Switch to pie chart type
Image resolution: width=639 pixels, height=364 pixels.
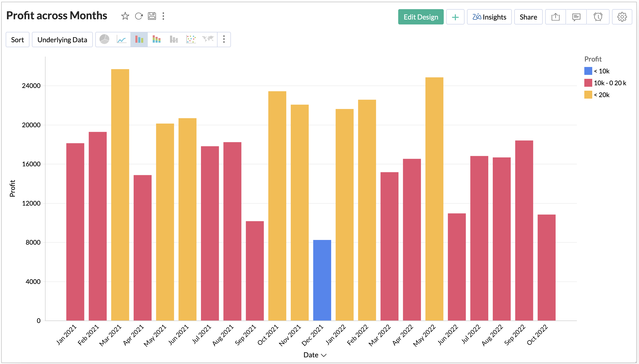tap(104, 39)
